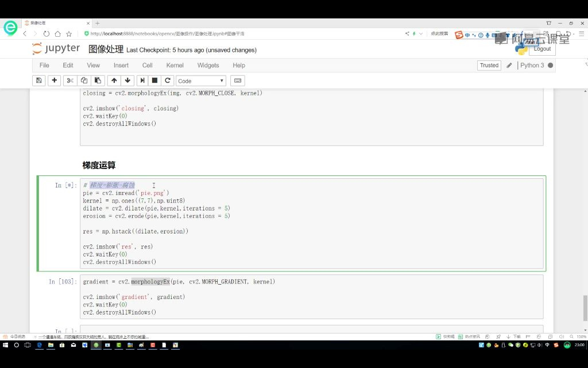The width and height of the screenshot is (588, 368).
Task: Interrupt the kernel with stop icon
Action: tap(154, 80)
